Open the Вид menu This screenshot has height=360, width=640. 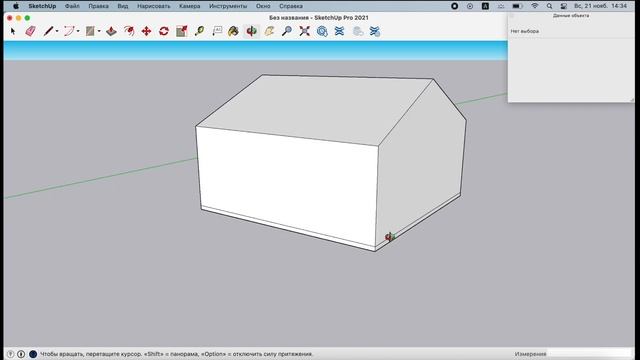[x=122, y=6]
